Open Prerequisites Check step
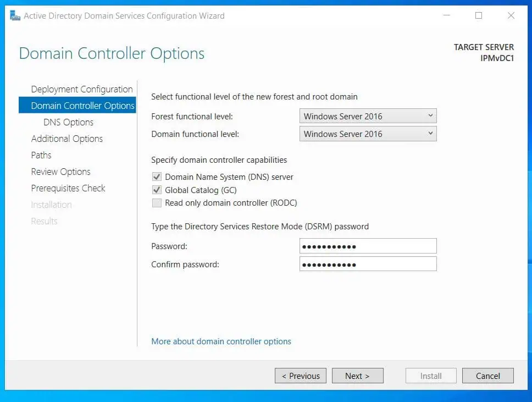Image resolution: width=532 pixels, height=402 pixels. [68, 188]
